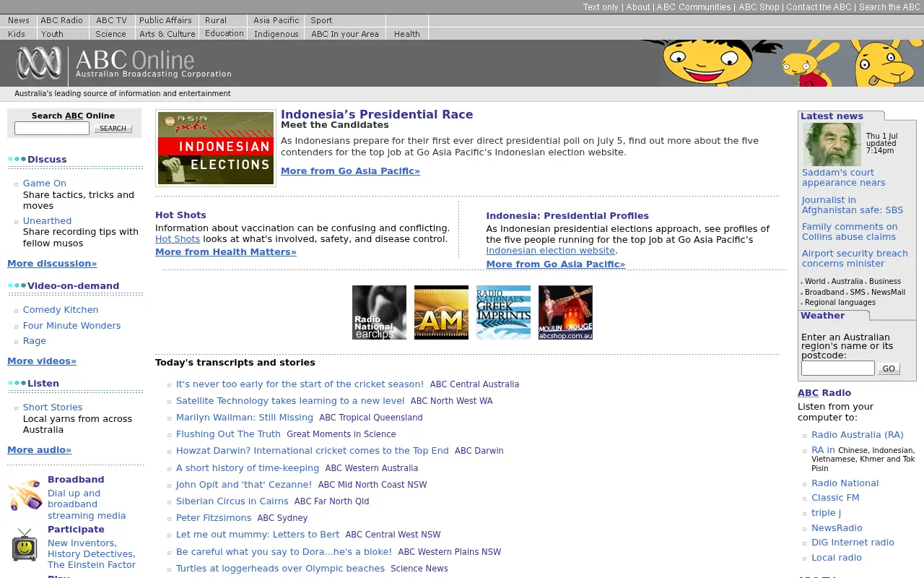Open the Radio National earclips thumbnail
The width and height of the screenshot is (924, 578).
pyautogui.click(x=379, y=312)
